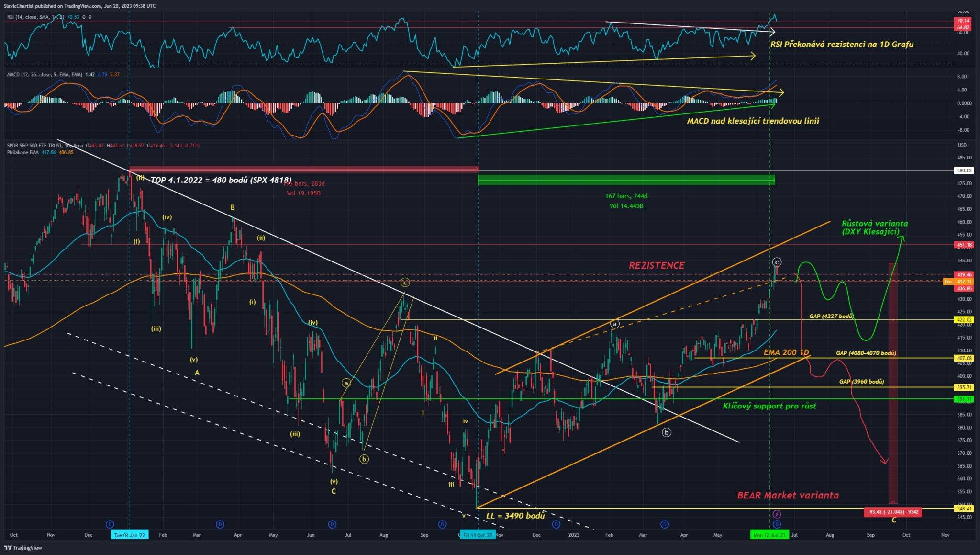Click the 'Vol 19.195B' red text
Screen dimensions: 980x555
point(303,193)
